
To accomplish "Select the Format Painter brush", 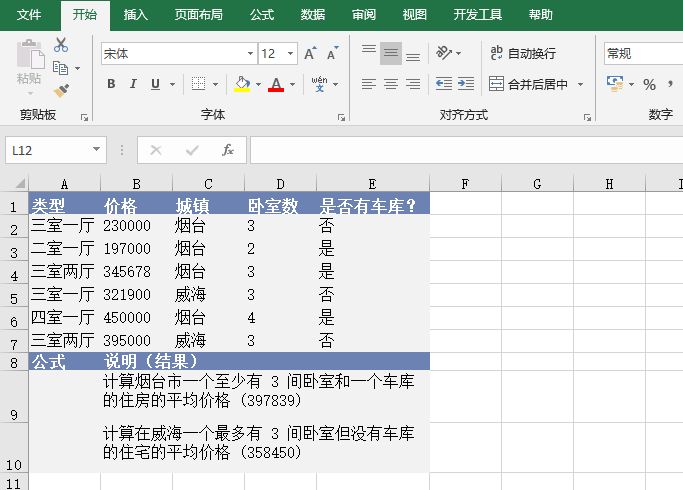I will click(61, 91).
